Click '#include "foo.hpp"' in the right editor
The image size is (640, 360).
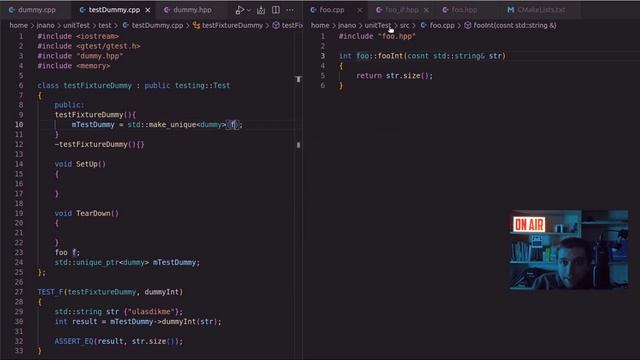(377, 36)
